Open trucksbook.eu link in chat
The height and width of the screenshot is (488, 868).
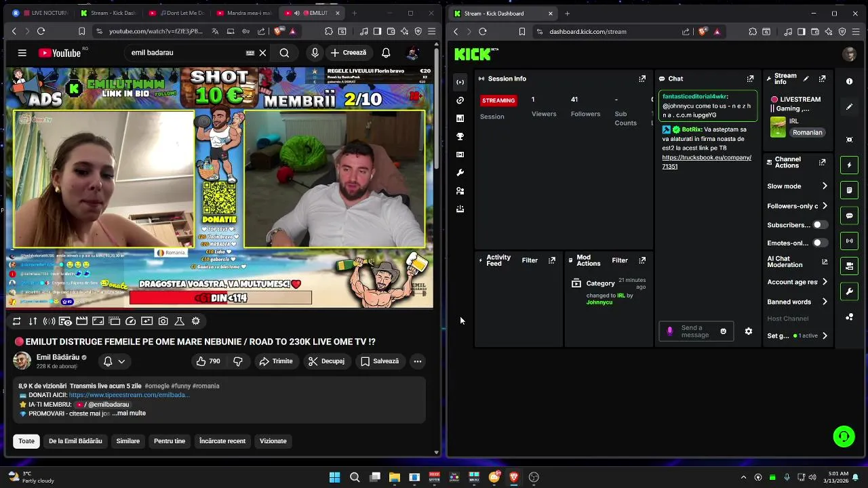707,161
